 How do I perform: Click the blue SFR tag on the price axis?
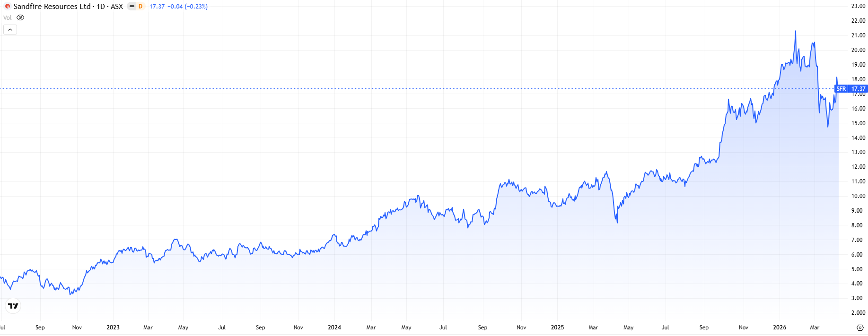point(841,89)
